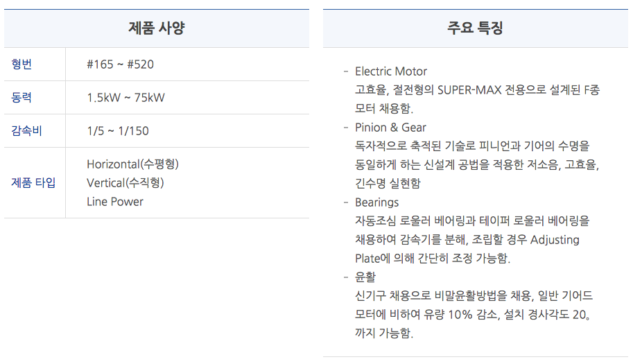
Task: Click the Vertical(수직형) type text
Action: 125,183
